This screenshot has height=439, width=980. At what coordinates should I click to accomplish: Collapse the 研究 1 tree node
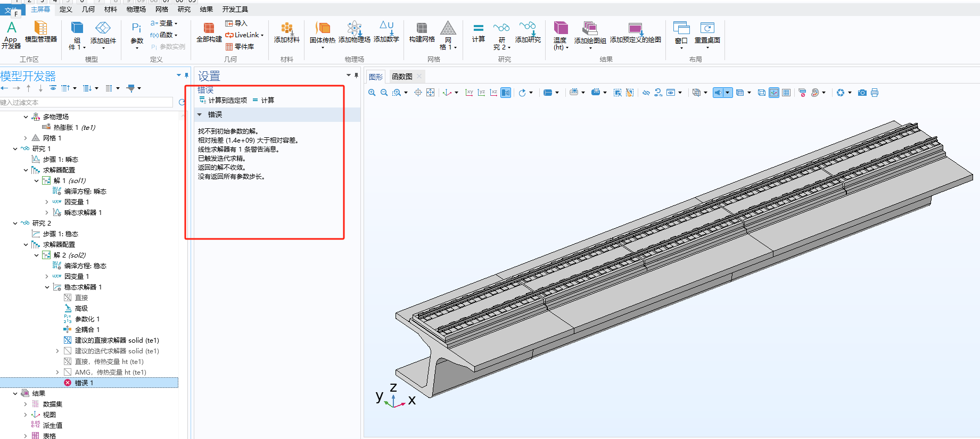coord(15,148)
